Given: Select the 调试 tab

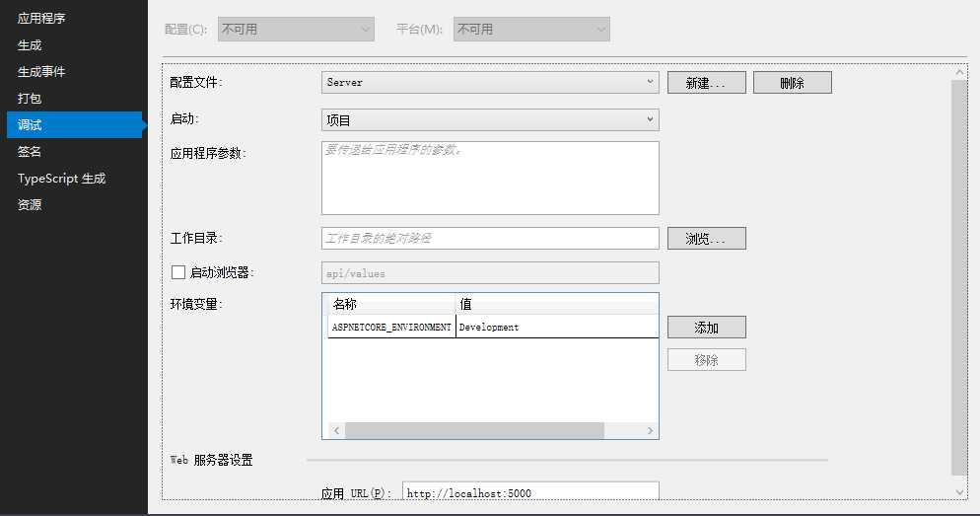Looking at the screenshot, I should tap(74, 124).
